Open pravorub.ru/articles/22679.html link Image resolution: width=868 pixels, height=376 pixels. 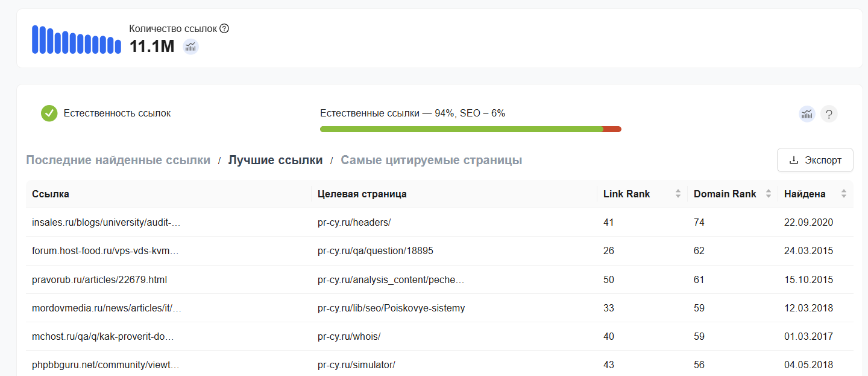(x=99, y=279)
